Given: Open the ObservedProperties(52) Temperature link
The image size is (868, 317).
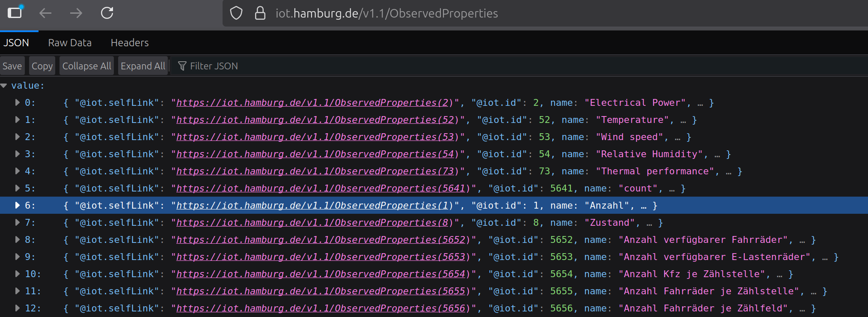Looking at the screenshot, I should click(317, 120).
